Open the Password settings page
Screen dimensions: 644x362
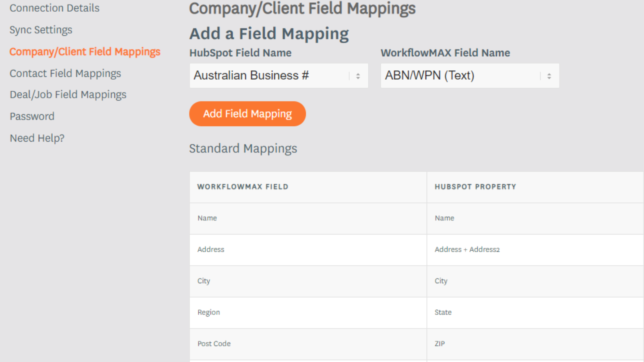[x=32, y=116]
